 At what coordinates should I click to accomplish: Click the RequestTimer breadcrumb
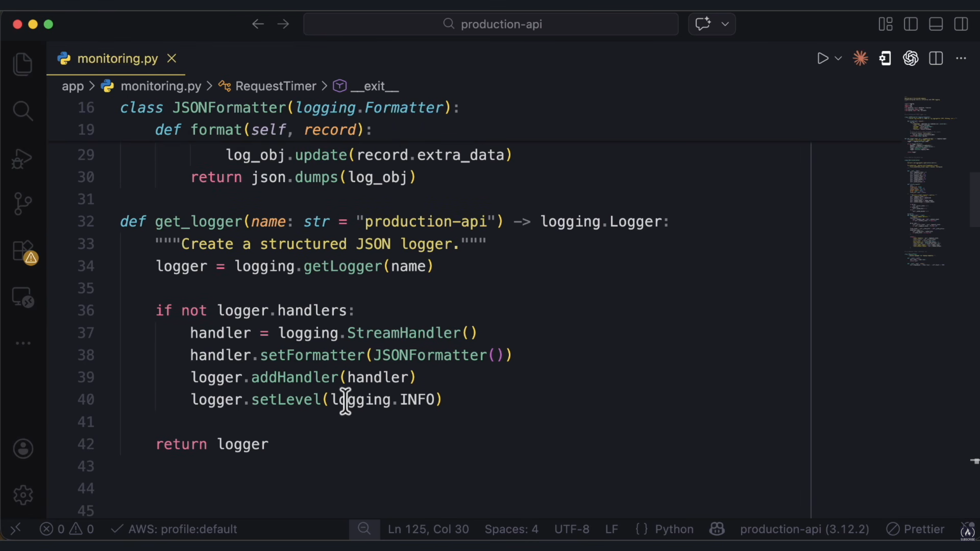tap(276, 86)
